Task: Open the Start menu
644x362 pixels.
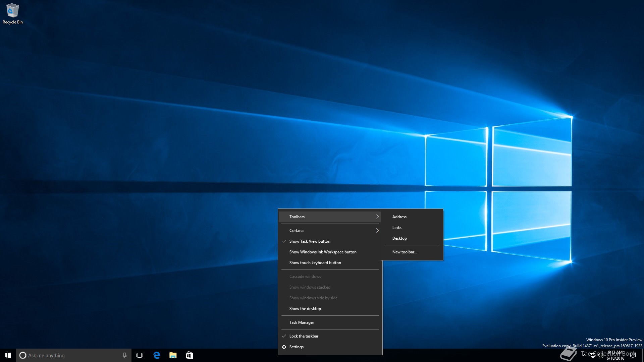Action: coord(8,355)
